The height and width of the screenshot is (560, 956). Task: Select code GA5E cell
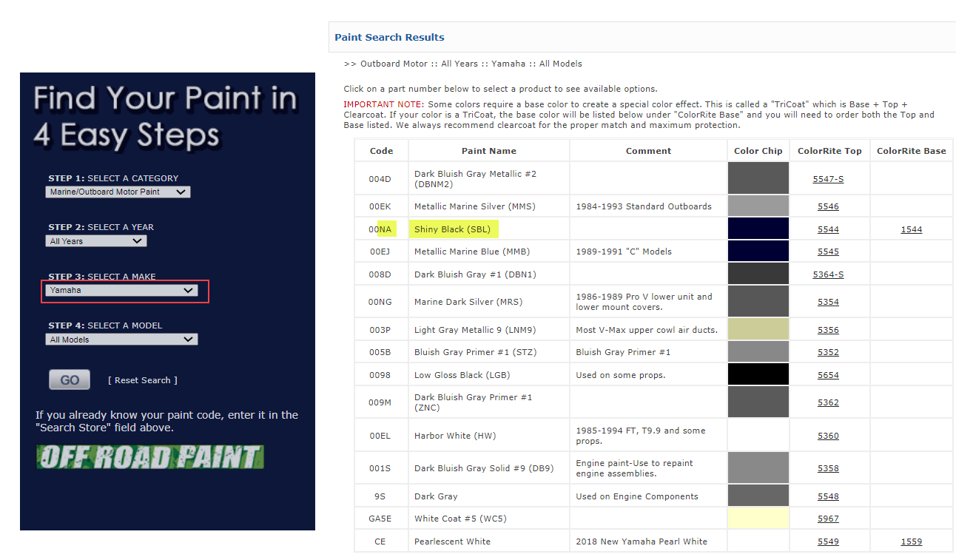coord(381,519)
